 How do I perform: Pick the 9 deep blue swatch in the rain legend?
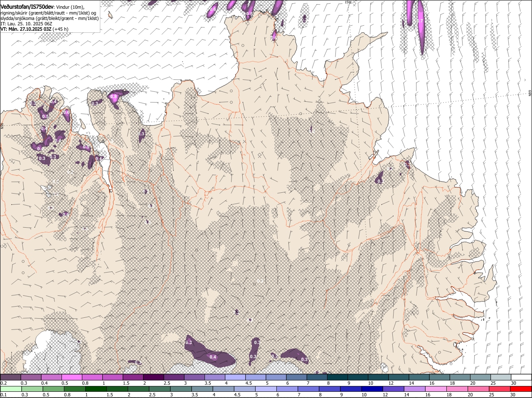click(x=351, y=389)
